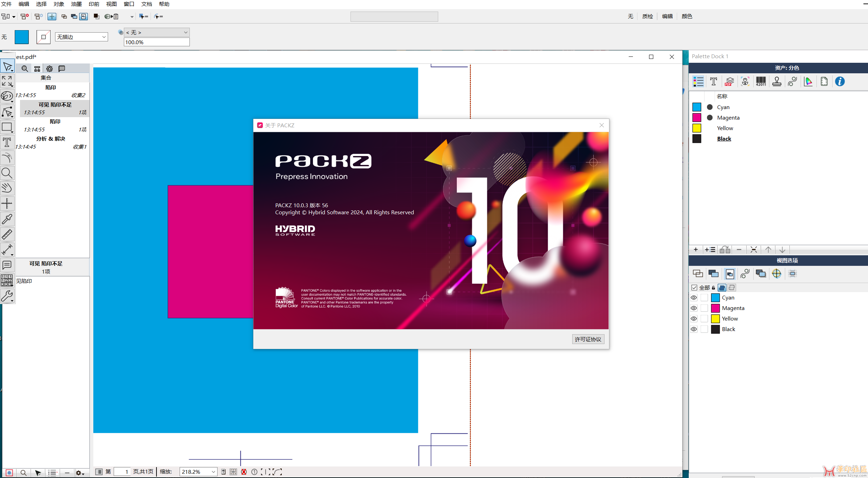This screenshot has height=478, width=868.
Task: Click the Magenta swatch in separations list
Action: tap(696, 117)
